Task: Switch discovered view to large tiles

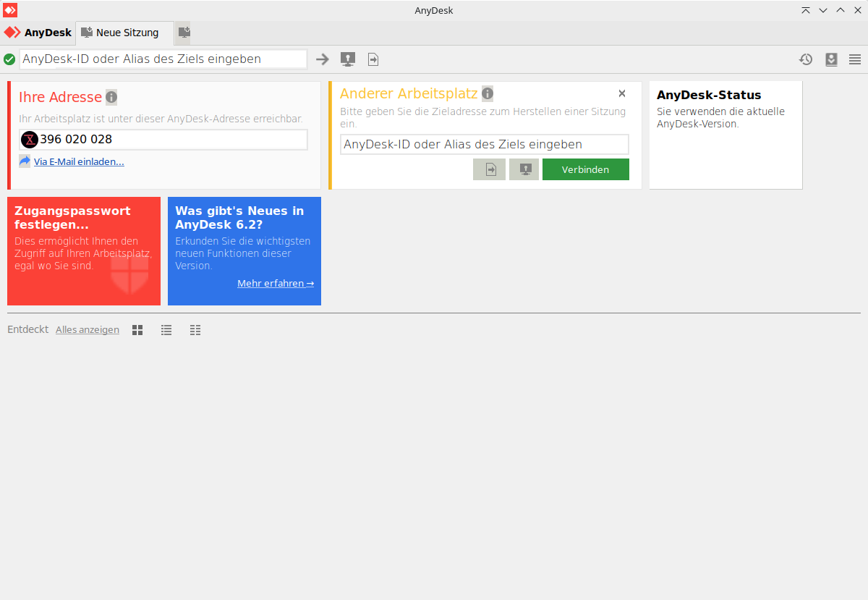Action: [137, 330]
